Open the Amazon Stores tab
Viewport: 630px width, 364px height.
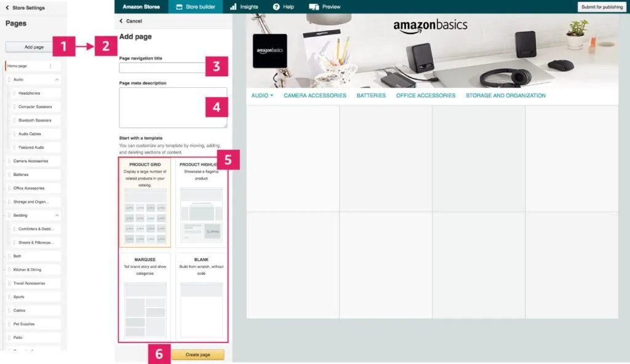141,7
